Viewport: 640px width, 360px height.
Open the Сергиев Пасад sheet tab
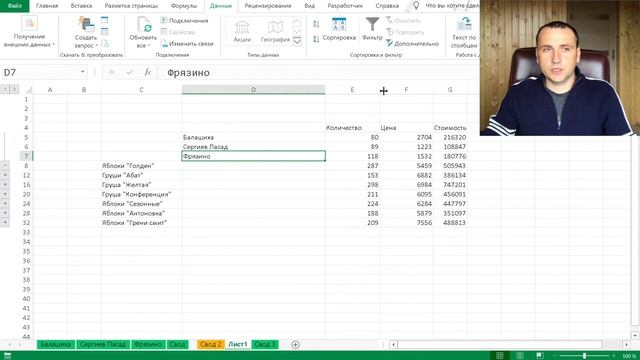(x=103, y=344)
